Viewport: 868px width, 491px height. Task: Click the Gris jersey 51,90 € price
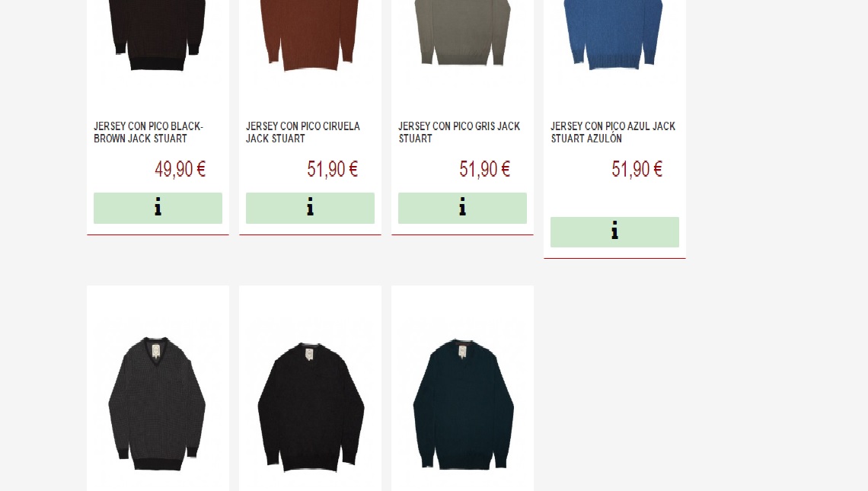[484, 169]
